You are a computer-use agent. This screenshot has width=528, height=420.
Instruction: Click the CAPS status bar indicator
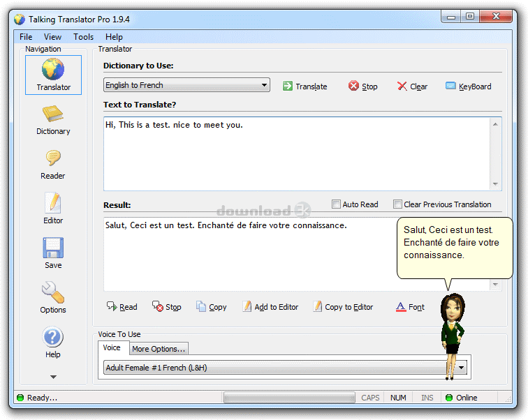[370, 398]
